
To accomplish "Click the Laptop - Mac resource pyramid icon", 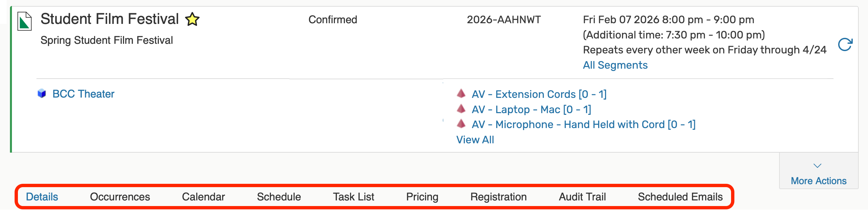I will pos(461,109).
